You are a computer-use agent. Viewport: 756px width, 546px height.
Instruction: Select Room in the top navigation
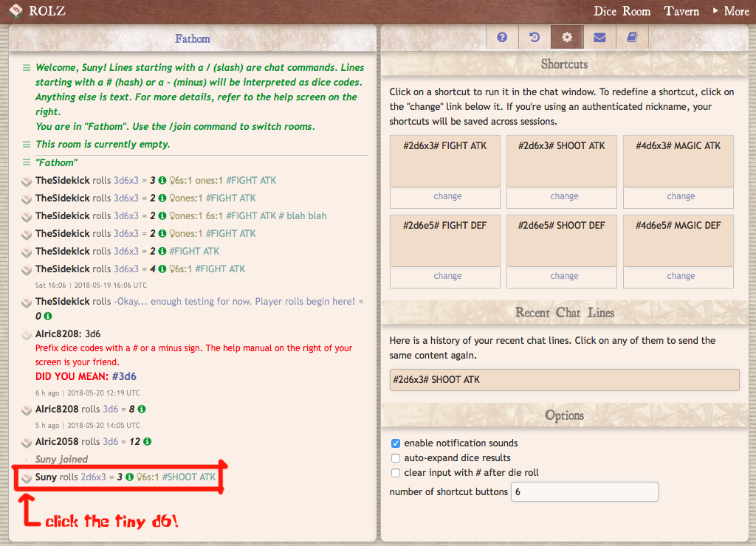[x=636, y=11]
